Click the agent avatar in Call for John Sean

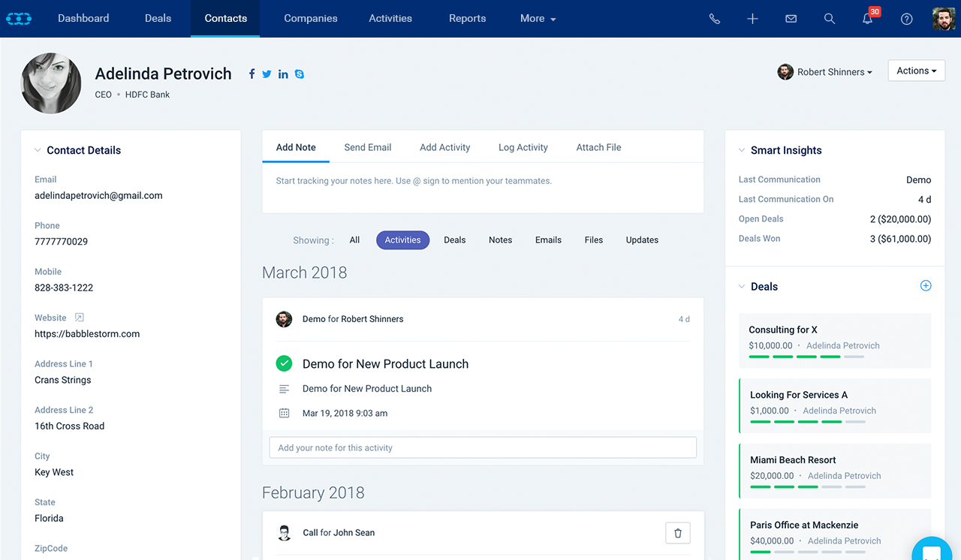tap(285, 533)
